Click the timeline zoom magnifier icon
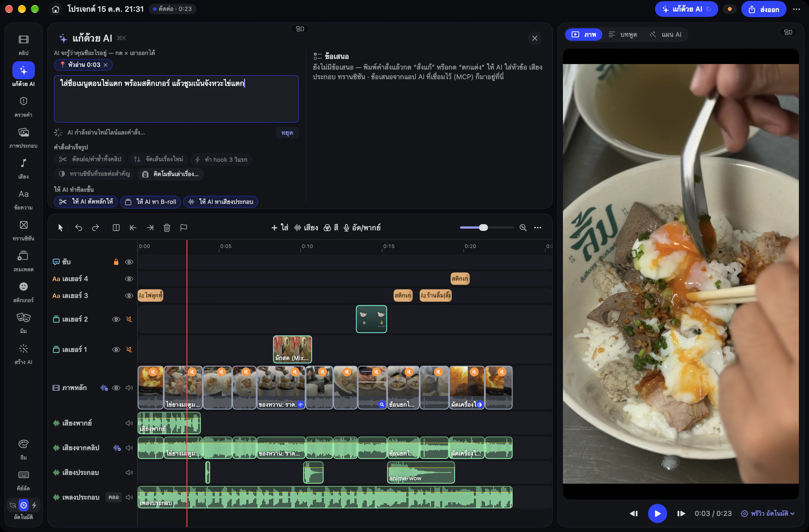809x532 pixels. click(x=523, y=228)
